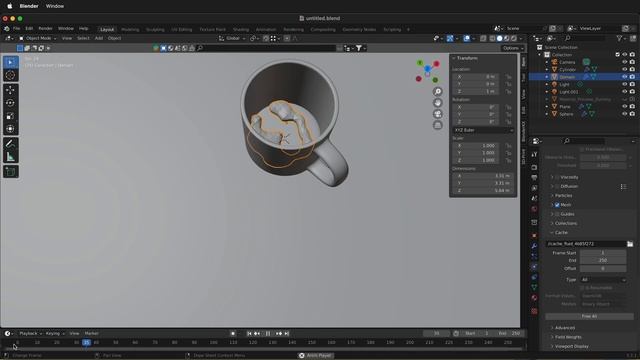Click the viewport zoom magnifier icon
The image size is (640, 360).
click(438, 91)
